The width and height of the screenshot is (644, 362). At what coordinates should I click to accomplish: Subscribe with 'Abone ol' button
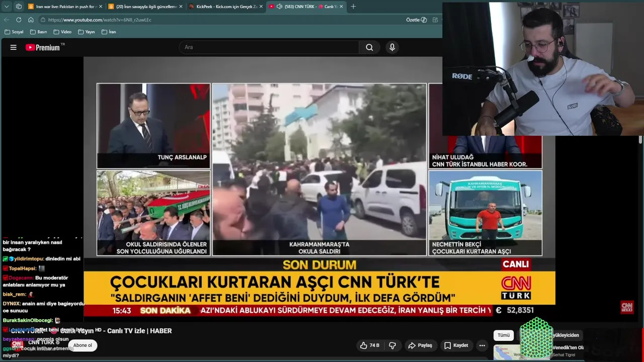83,345
